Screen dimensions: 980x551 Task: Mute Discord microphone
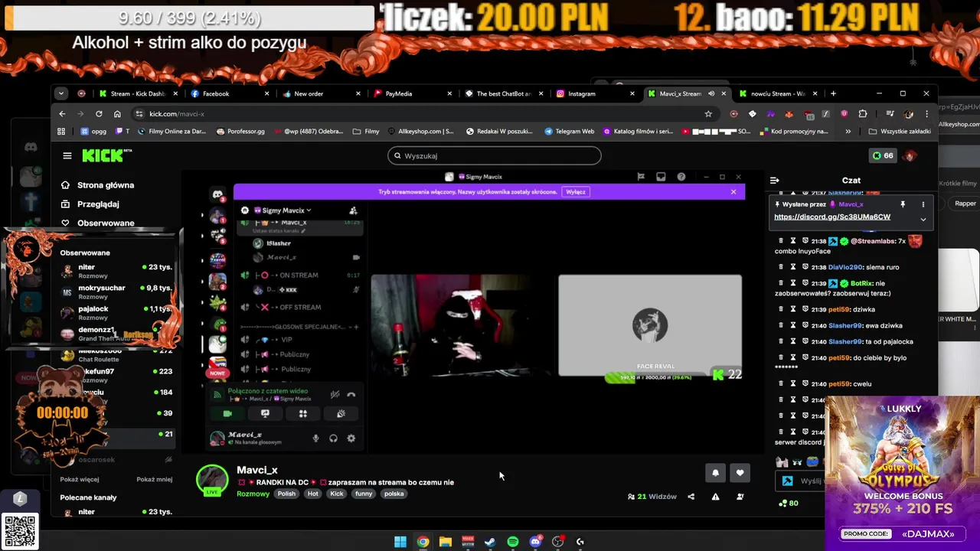pos(315,438)
